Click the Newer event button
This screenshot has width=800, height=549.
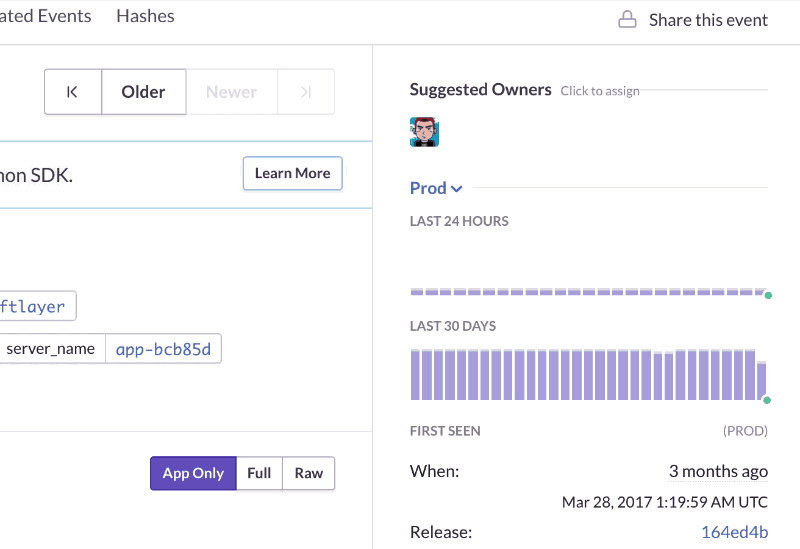tap(231, 92)
